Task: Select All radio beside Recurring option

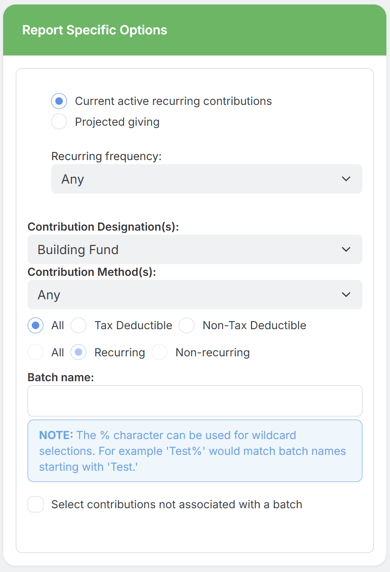Action: tap(35, 352)
